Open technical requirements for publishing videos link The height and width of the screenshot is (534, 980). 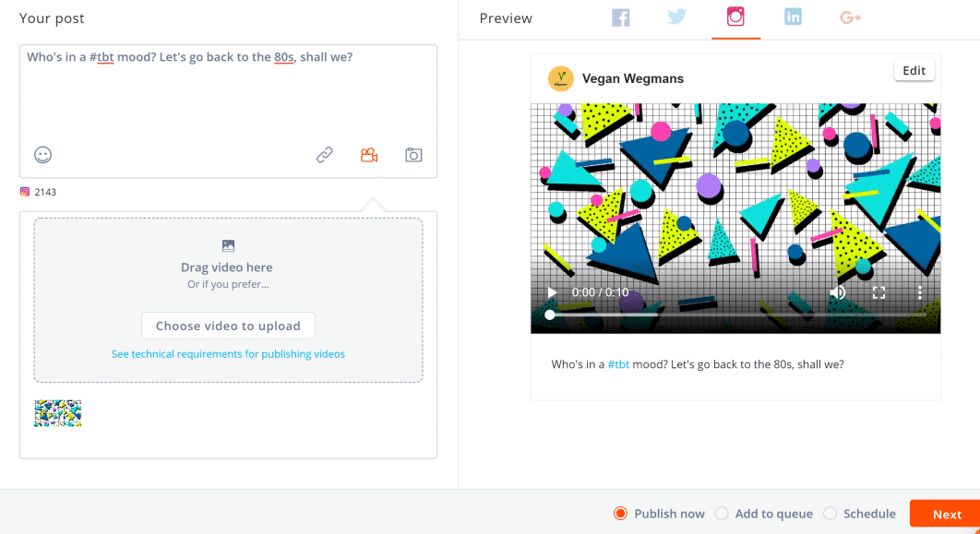(x=228, y=354)
